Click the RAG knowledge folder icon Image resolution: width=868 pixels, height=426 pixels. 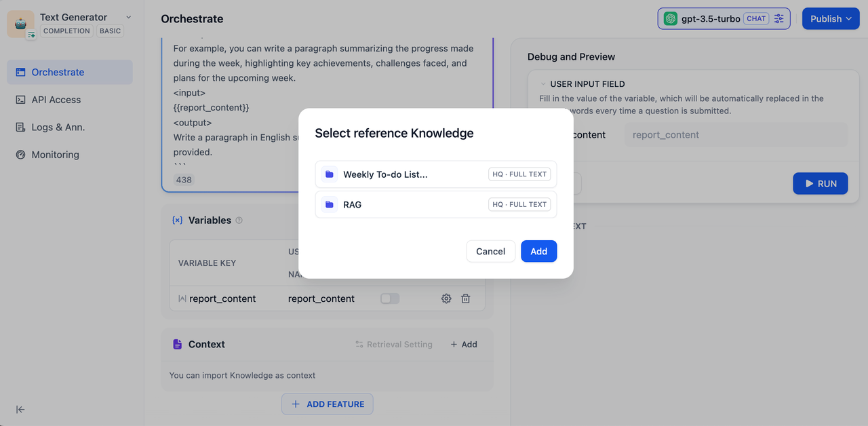point(330,204)
